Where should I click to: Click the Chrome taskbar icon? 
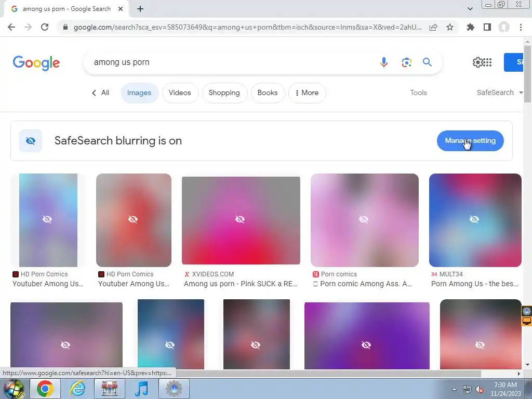coord(45,389)
